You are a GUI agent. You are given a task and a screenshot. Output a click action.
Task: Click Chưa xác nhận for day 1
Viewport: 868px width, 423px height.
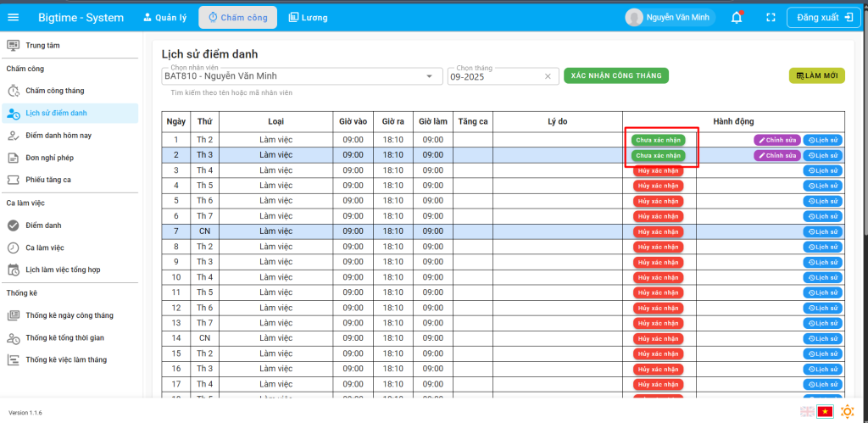pos(659,140)
